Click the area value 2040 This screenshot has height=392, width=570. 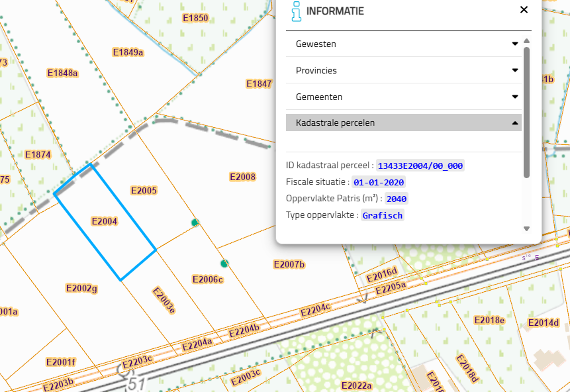(396, 199)
